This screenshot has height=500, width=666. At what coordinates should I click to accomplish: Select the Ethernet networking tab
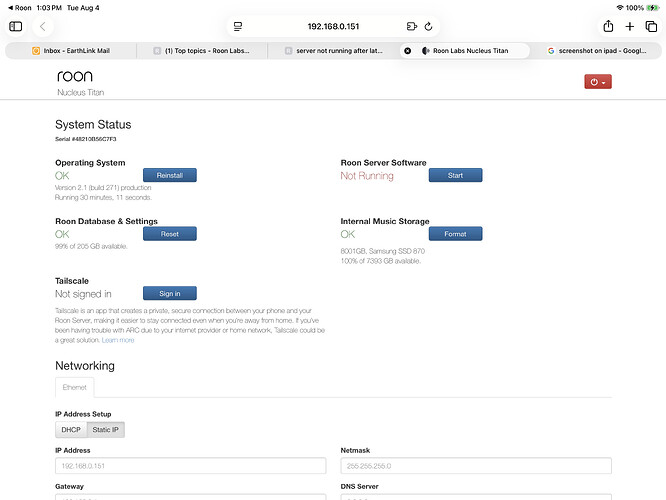tap(74, 387)
